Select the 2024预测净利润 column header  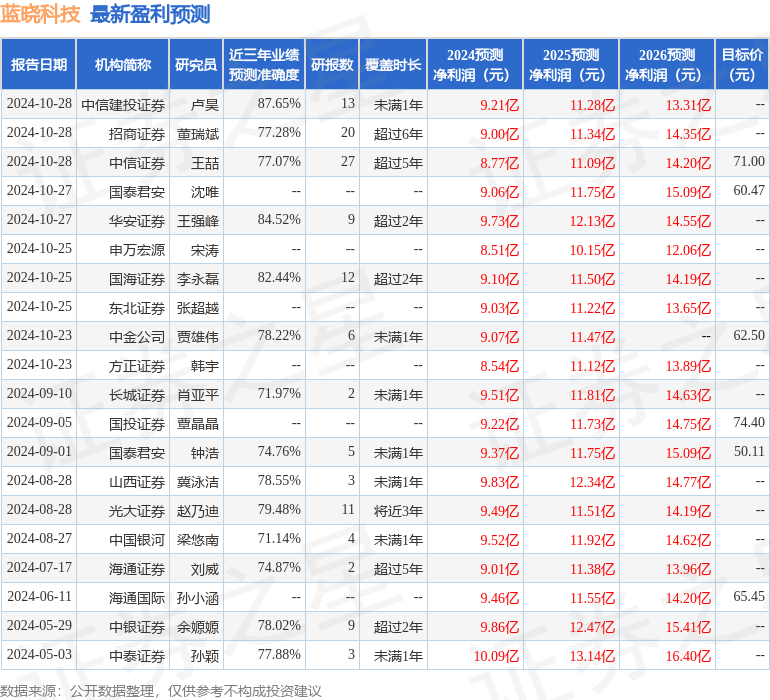pyautogui.click(x=475, y=64)
